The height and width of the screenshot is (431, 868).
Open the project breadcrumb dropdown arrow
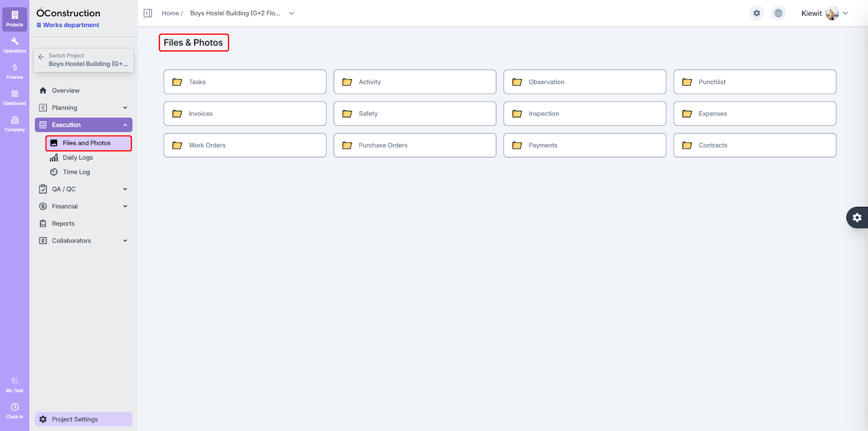tap(291, 13)
